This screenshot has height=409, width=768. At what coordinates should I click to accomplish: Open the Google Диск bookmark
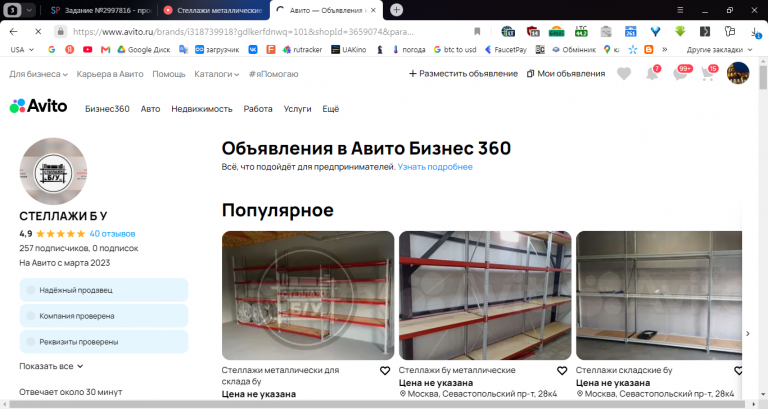pyautogui.click(x=144, y=49)
